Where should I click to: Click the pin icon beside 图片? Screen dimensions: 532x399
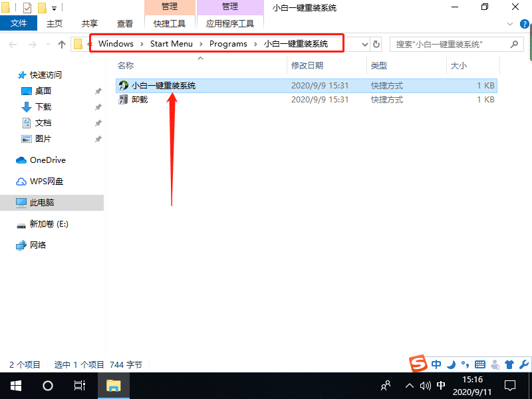coord(98,139)
